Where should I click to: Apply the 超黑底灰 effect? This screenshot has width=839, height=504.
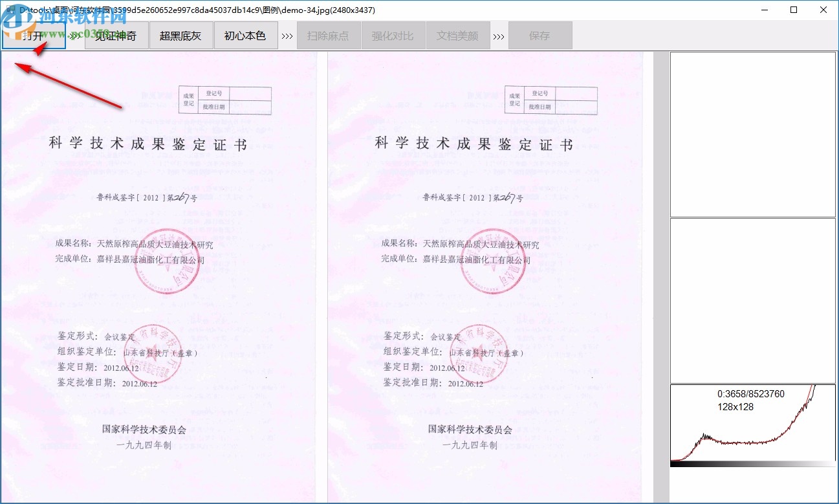click(x=181, y=36)
